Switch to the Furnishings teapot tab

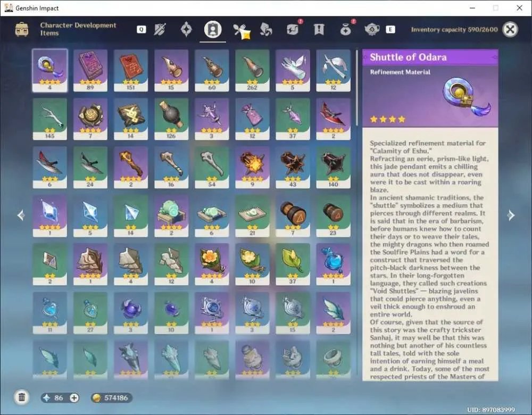[x=372, y=29]
